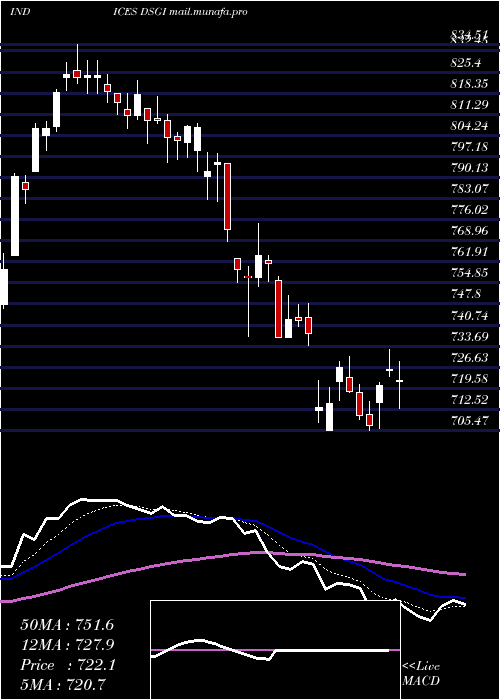The image size is (500, 700).
Task: Click the 797.18 price axis label
Action: pos(468,147)
